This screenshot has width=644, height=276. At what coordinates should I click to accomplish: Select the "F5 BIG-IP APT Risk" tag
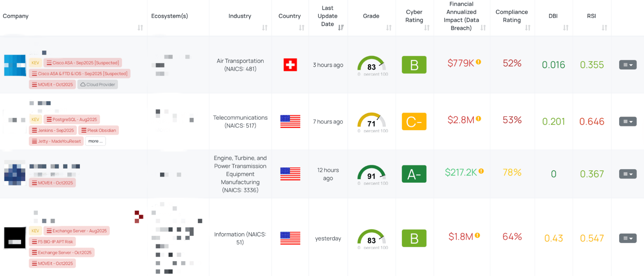click(x=52, y=242)
